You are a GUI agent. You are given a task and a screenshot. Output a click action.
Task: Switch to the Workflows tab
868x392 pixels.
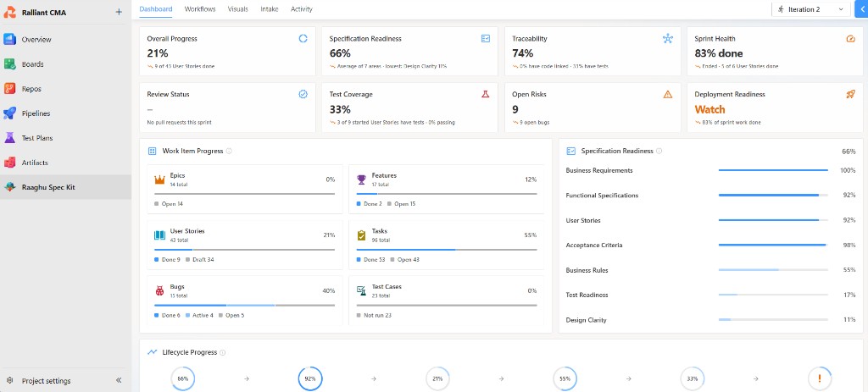[200, 8]
